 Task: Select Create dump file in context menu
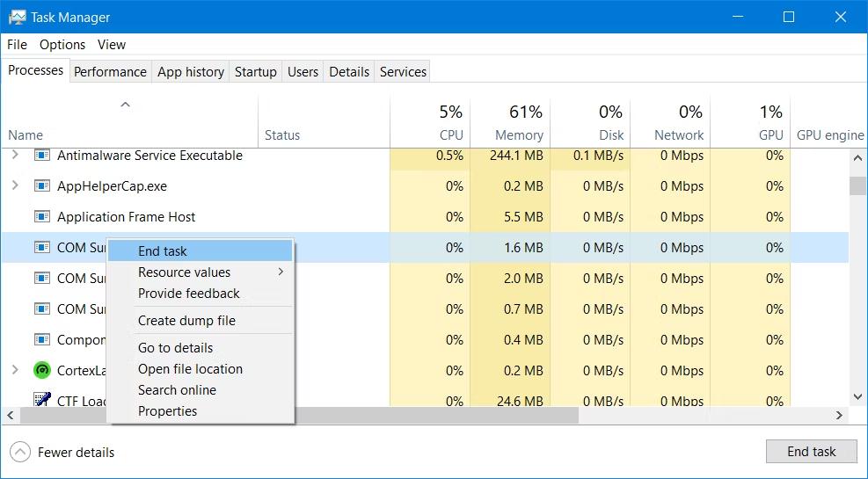pyautogui.click(x=186, y=321)
